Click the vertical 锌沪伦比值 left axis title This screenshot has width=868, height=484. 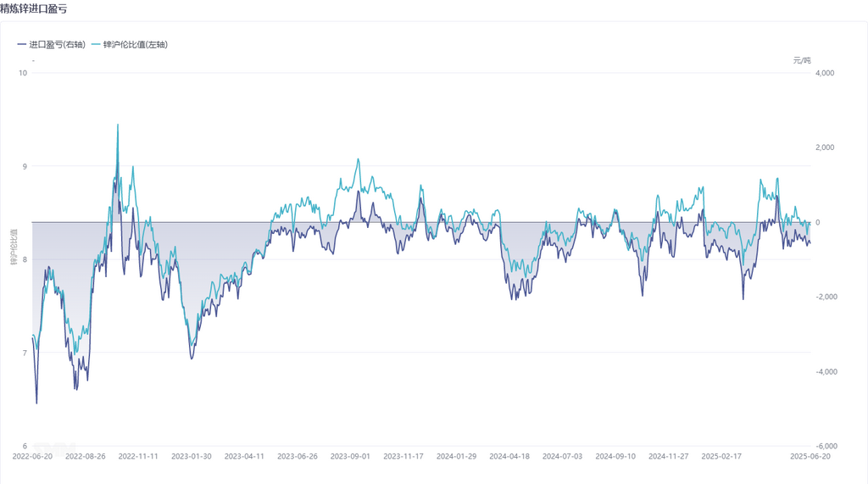[14, 246]
